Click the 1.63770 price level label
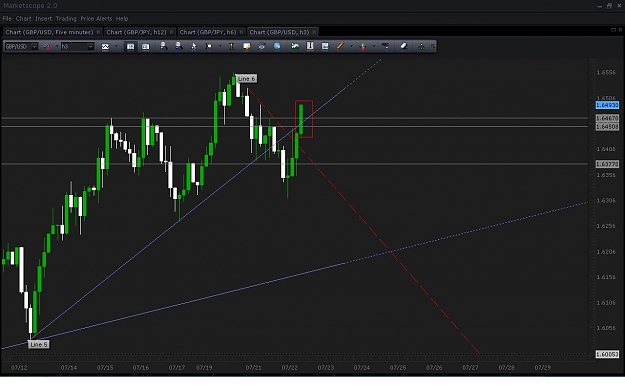Viewport: 625px width, 391px height. tap(607, 164)
